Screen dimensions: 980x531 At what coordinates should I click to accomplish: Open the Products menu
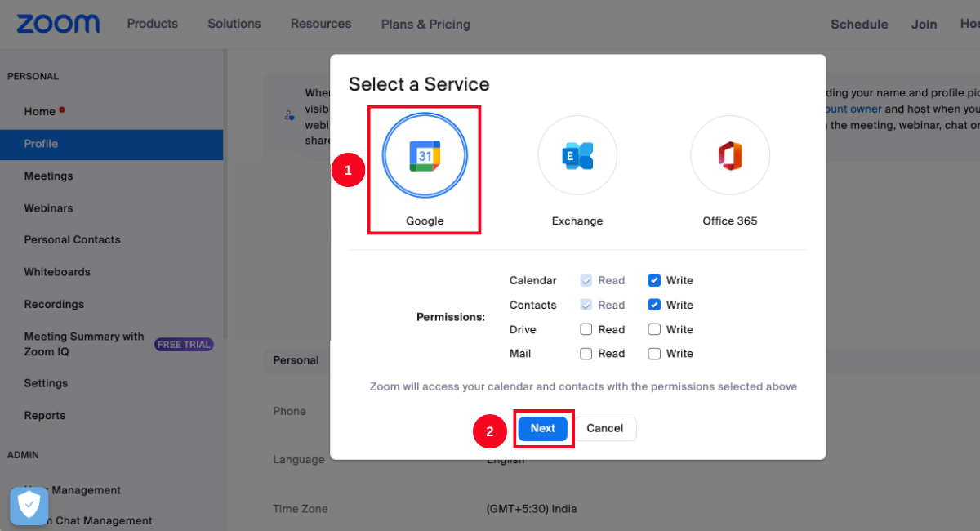[x=153, y=24]
